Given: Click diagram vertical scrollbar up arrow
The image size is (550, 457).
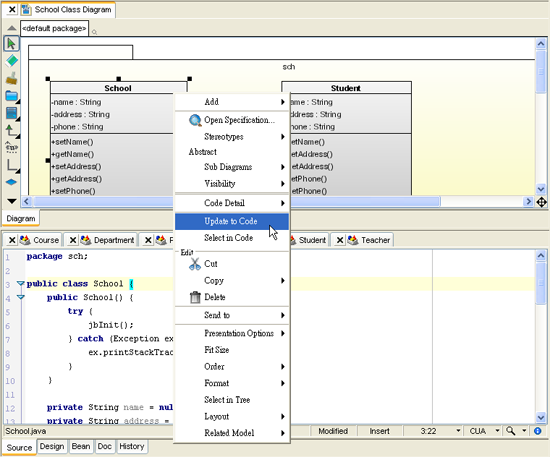Looking at the screenshot, I should (x=541, y=43).
